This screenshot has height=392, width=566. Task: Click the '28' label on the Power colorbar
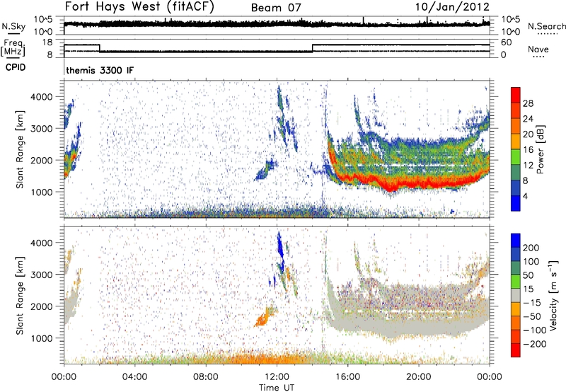528,103
